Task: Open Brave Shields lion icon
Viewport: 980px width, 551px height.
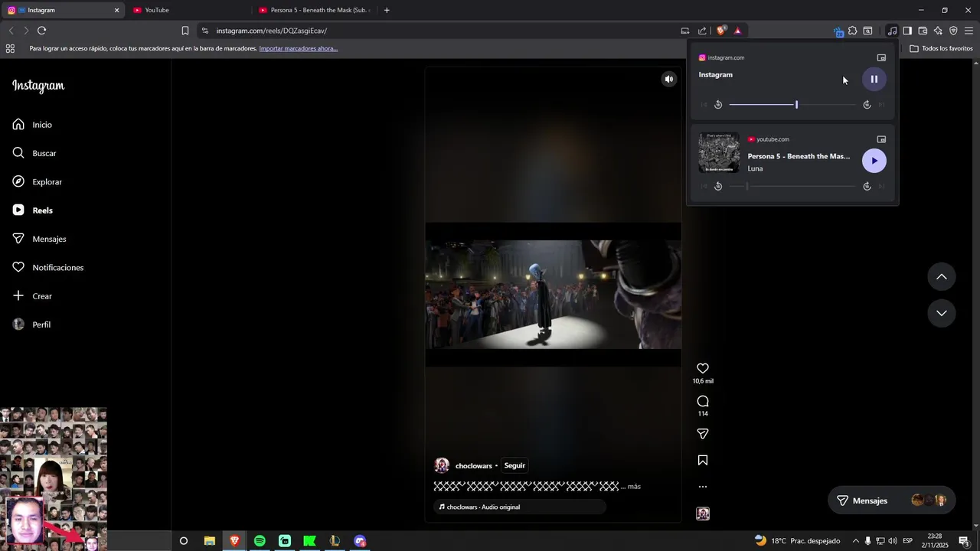Action: coord(721,31)
